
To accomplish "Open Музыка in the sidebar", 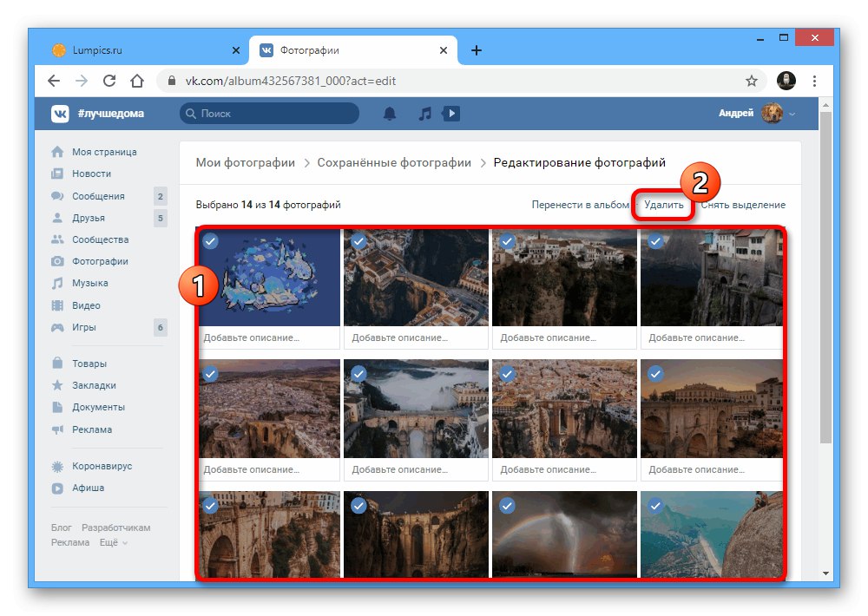I will tap(89, 283).
